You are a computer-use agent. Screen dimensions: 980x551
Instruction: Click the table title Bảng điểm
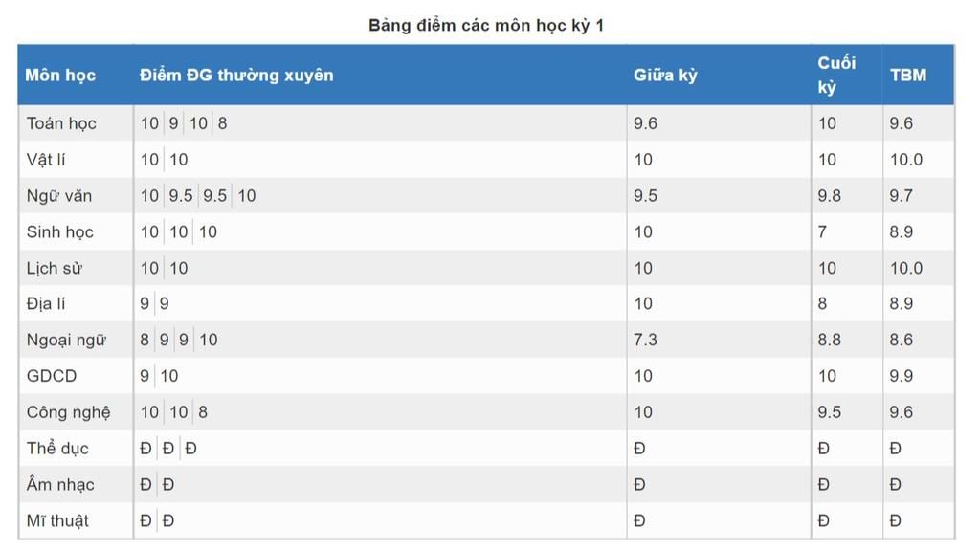click(486, 25)
